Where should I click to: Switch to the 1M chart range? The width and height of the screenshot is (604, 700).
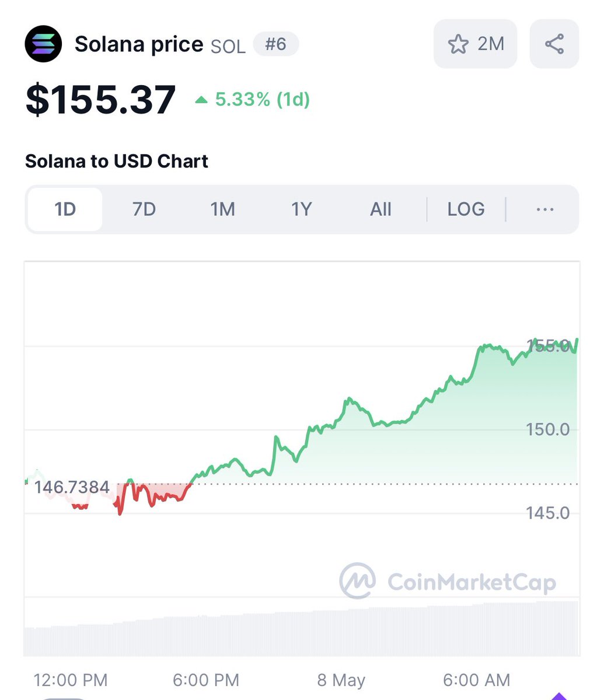[x=222, y=209]
